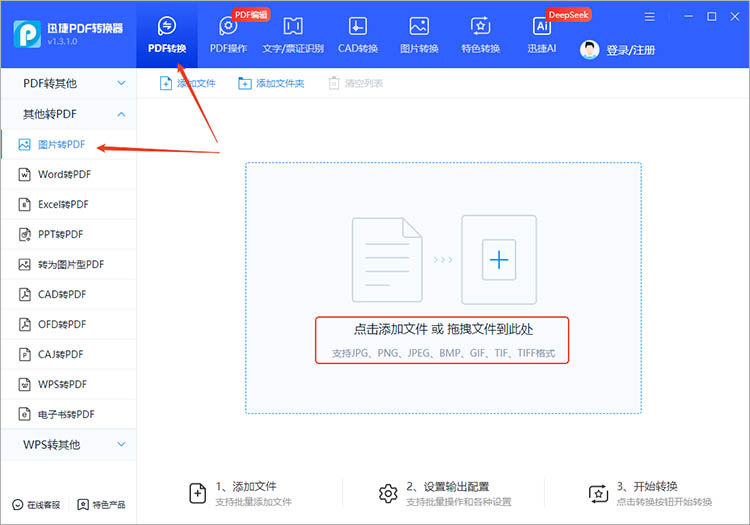Expand the PDF转其他 section

pos(68,83)
